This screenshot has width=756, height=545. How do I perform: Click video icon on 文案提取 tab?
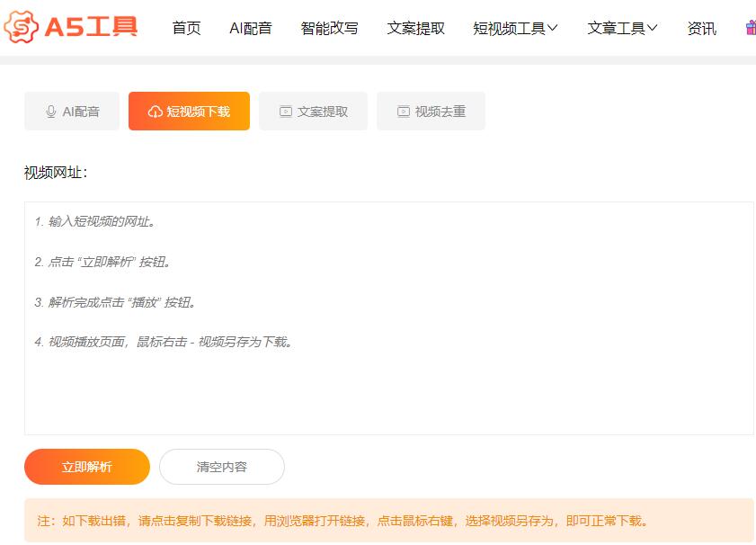click(x=286, y=112)
